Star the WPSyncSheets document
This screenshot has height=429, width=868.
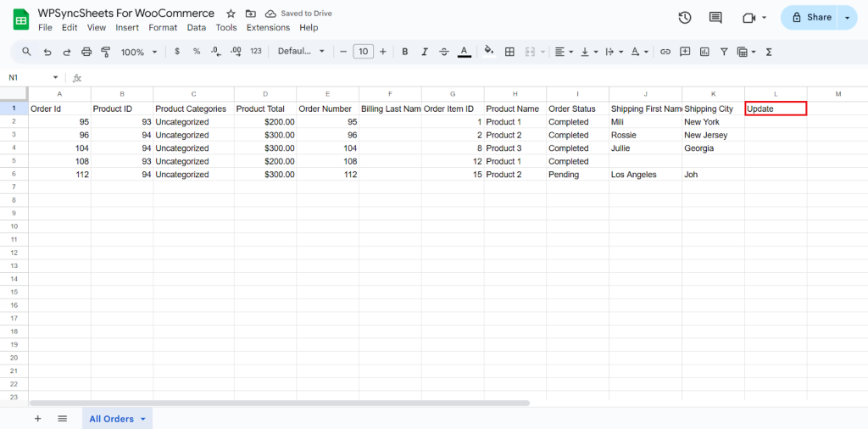point(231,14)
